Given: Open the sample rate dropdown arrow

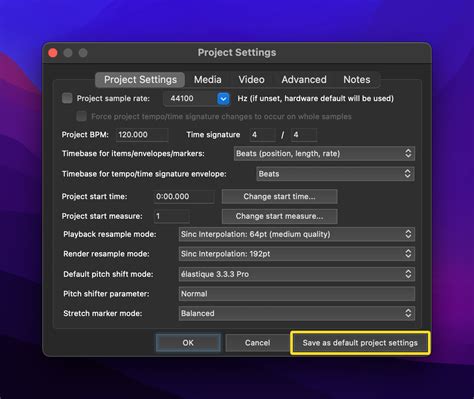Looking at the screenshot, I should click(x=223, y=99).
